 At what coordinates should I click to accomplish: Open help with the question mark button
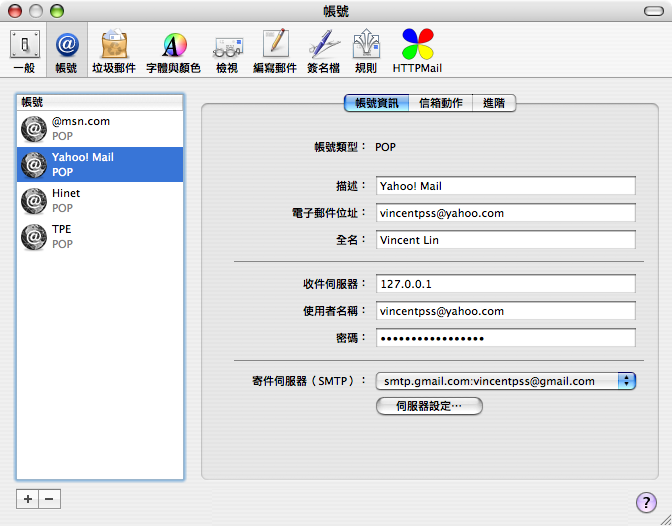pyautogui.click(x=646, y=502)
